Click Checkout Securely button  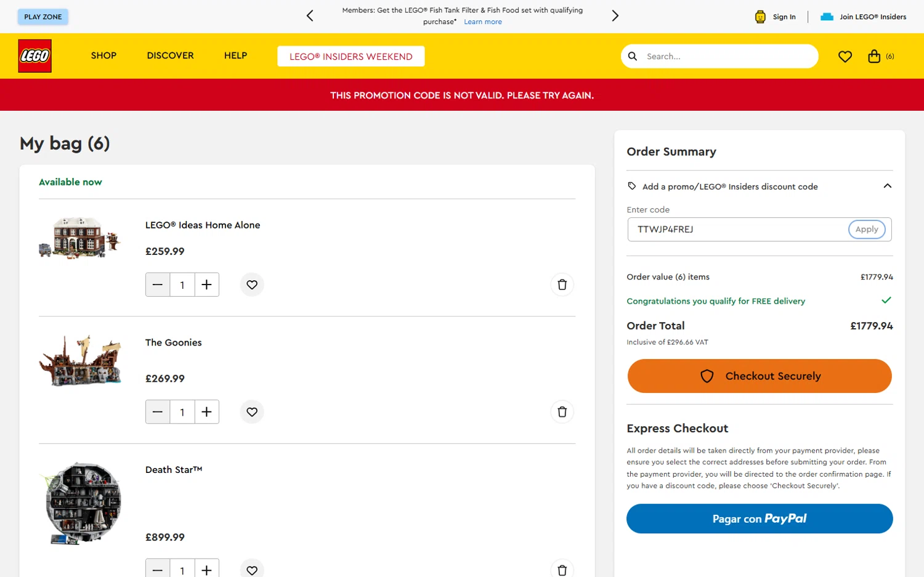pos(760,376)
